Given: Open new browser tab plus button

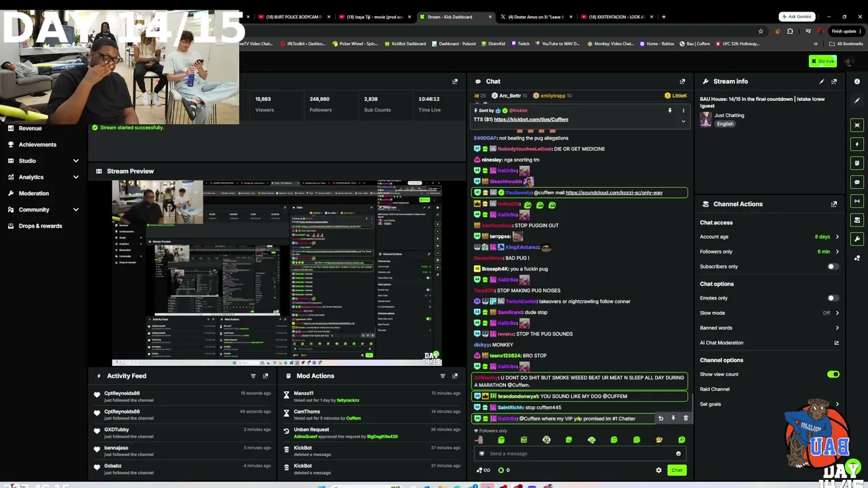Looking at the screenshot, I should coord(664,17).
